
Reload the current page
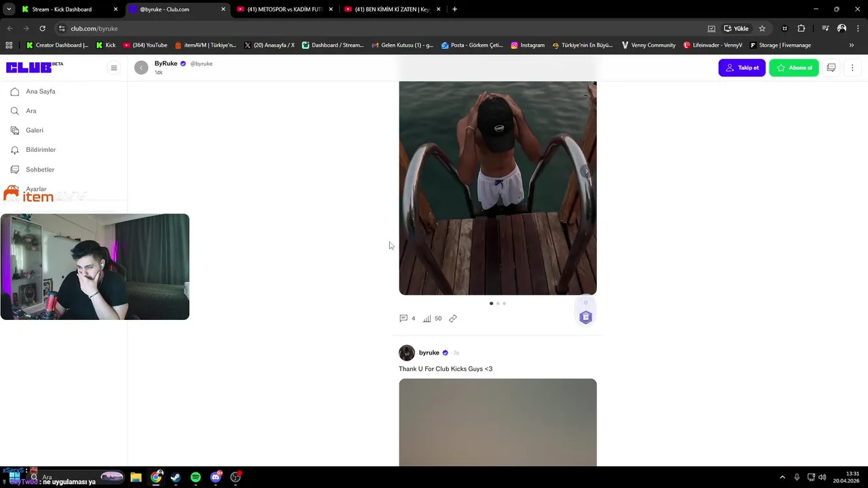(42, 28)
